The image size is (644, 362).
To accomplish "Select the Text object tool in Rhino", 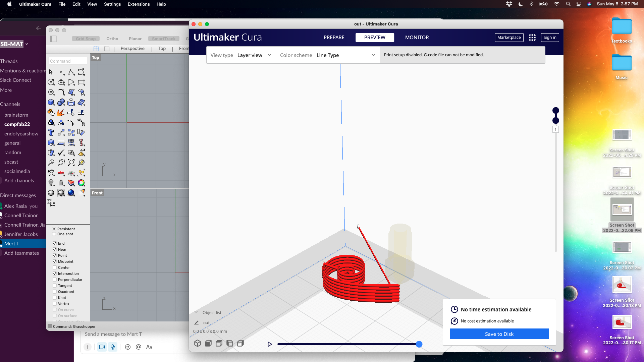I will (51, 132).
